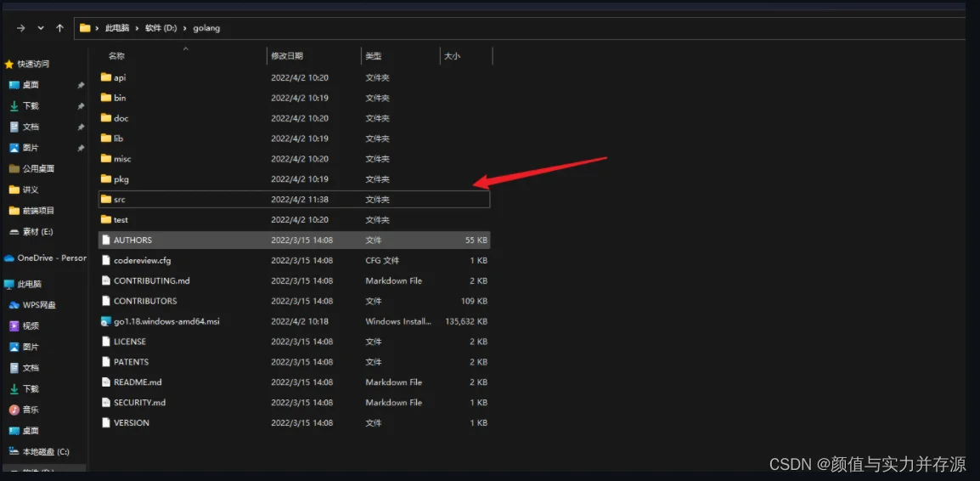This screenshot has height=481, width=980.
Task: Click the 图片 entry under This PC
Action: (x=31, y=347)
